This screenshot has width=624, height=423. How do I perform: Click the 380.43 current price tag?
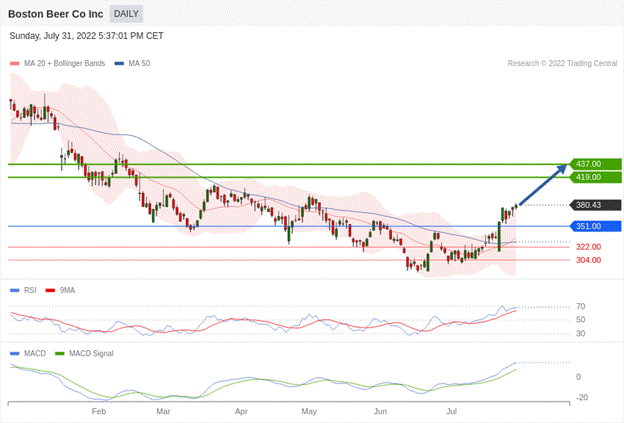pos(595,205)
